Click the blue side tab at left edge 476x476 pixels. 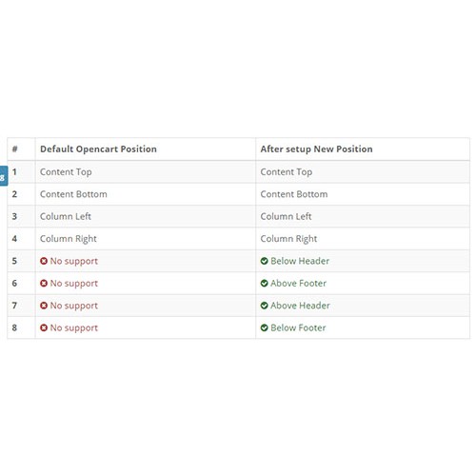coord(4,176)
